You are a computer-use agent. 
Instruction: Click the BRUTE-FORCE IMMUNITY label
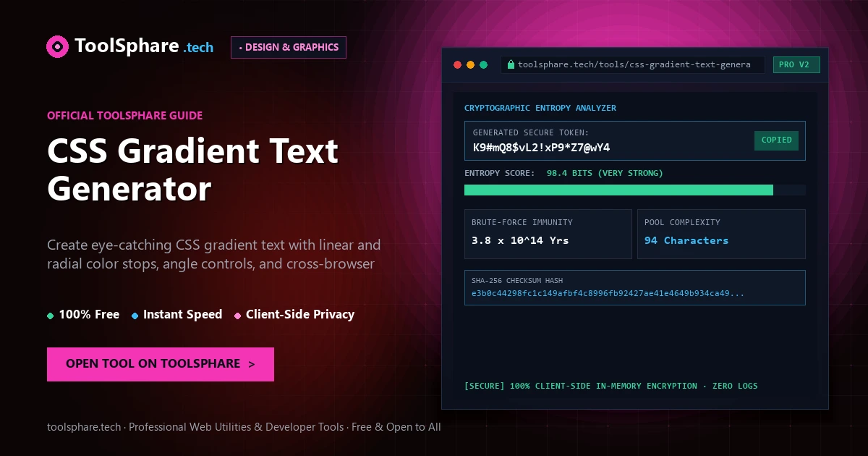[x=522, y=222]
